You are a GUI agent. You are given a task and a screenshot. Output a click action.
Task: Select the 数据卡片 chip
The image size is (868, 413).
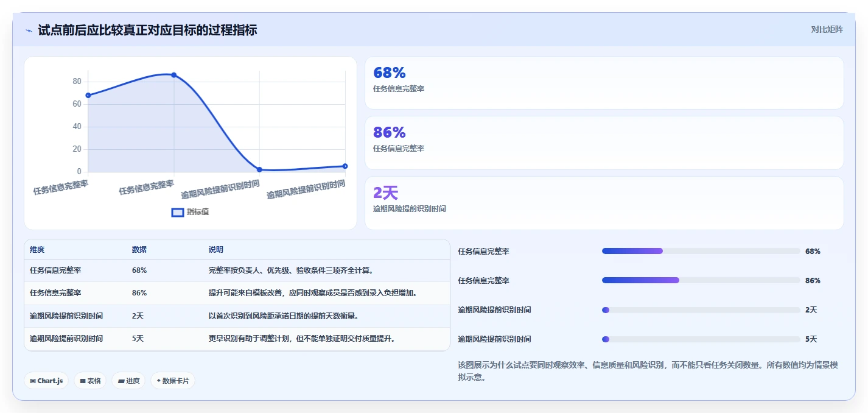click(x=173, y=381)
